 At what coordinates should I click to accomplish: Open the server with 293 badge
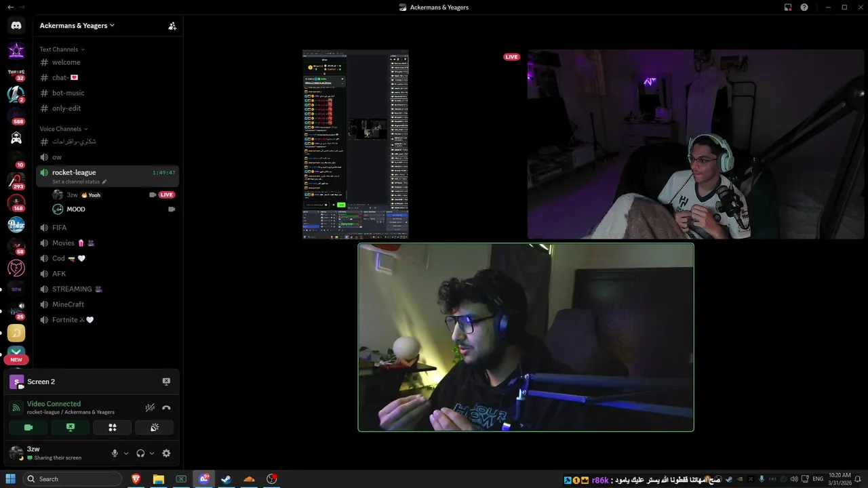pos(16,180)
